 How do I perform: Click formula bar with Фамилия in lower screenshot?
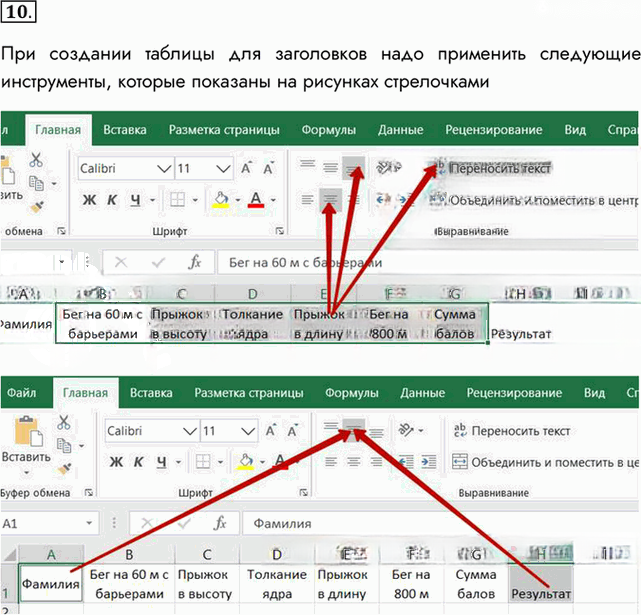pos(442,523)
